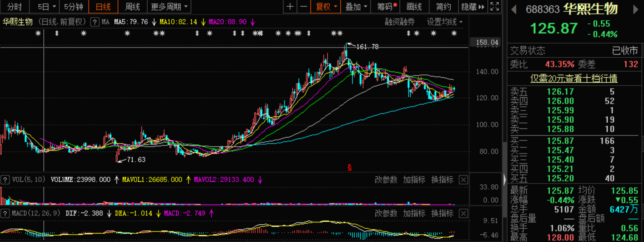This screenshot has width=644, height=242.
Task: Open the VOL indicator help question-mark icon
Action: tap(5, 180)
